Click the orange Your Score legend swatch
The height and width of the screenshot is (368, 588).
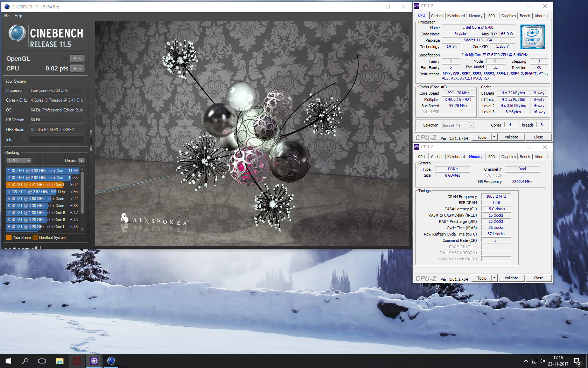[x=9, y=238]
